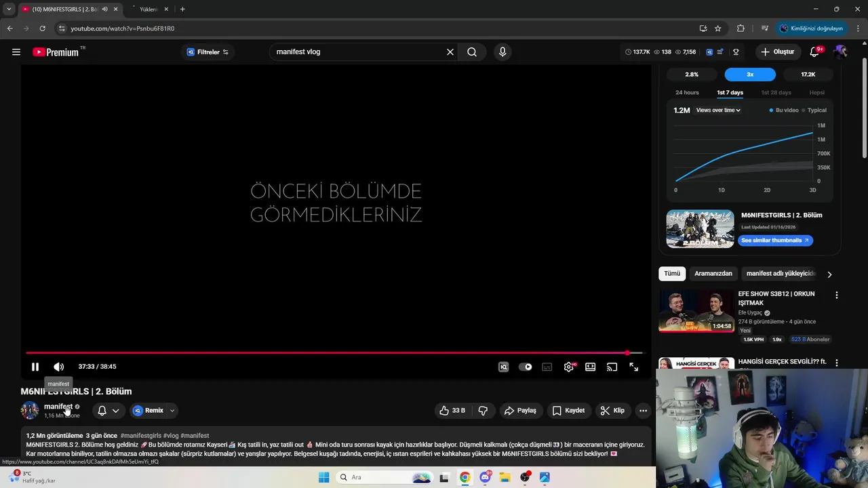
Task: Click the vidIQ blue icon in header stats
Action: tap(709, 52)
